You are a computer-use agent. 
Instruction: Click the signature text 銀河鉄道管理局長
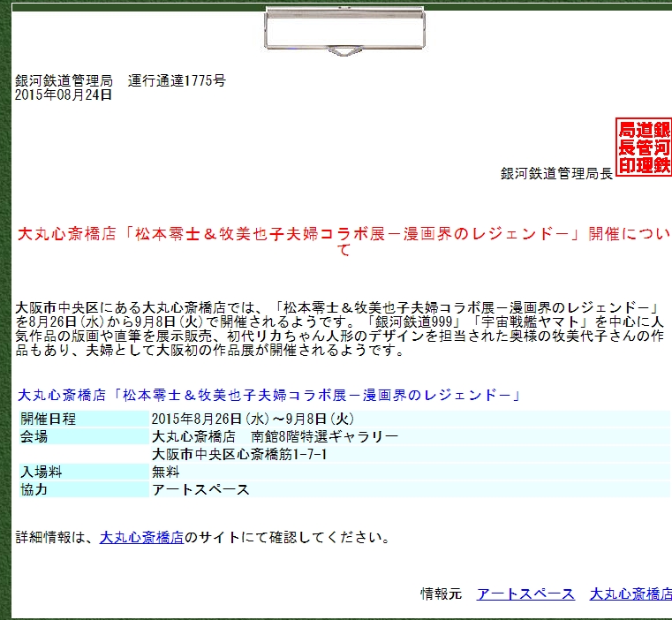coord(556,173)
